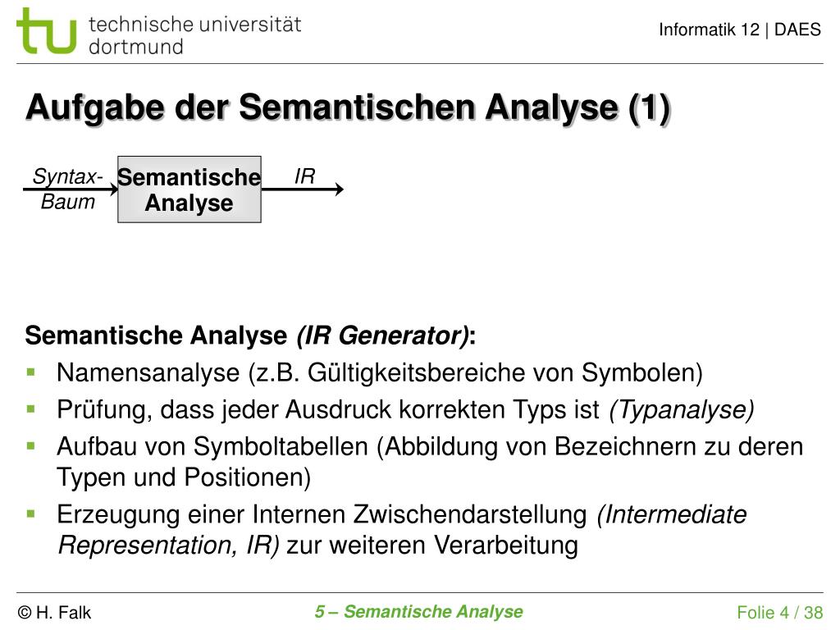
Task: Click the technische universität dortmund text
Action: click(x=195, y=35)
